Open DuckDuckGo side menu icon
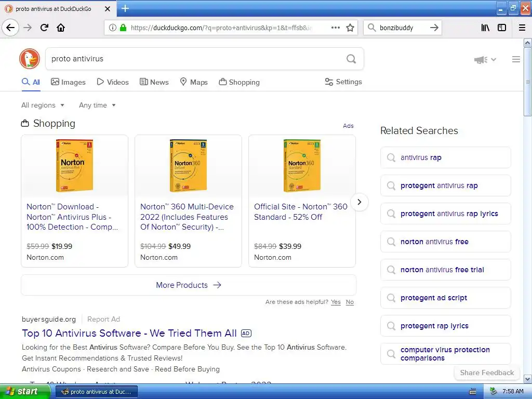 tap(516, 59)
